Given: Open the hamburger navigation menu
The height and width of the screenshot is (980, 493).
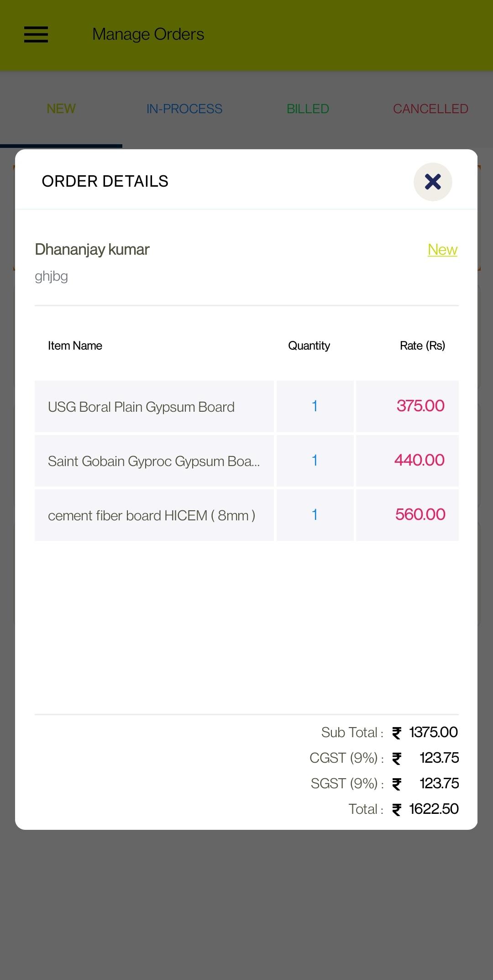Looking at the screenshot, I should point(36,34).
